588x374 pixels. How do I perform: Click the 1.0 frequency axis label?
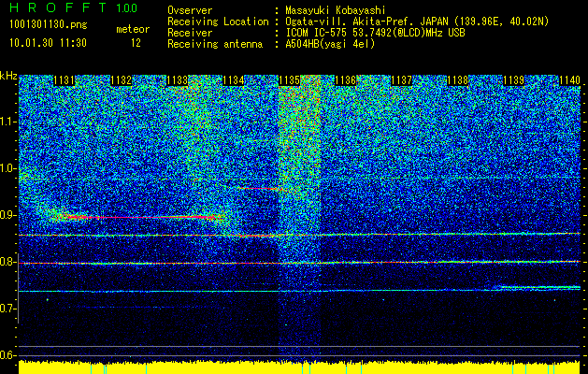click(x=8, y=168)
